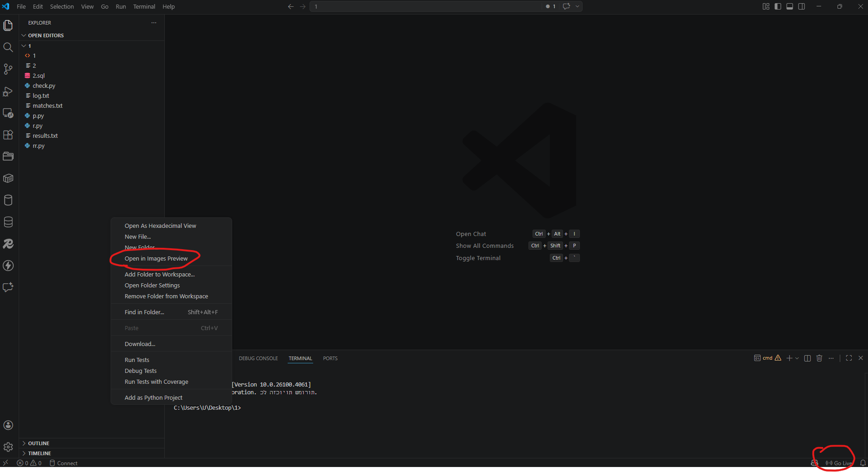The image size is (868, 472).
Task: Open check.py in the explorer
Action: click(x=44, y=86)
